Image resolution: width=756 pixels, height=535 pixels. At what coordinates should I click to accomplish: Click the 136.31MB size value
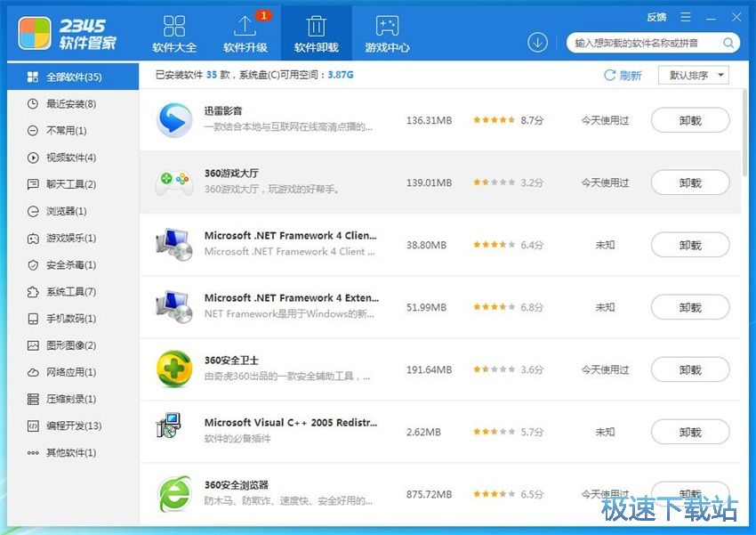click(x=429, y=120)
